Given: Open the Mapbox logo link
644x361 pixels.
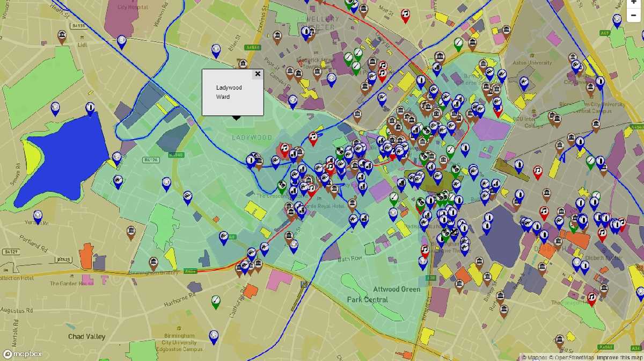Looking at the screenshot, I should point(21,354).
